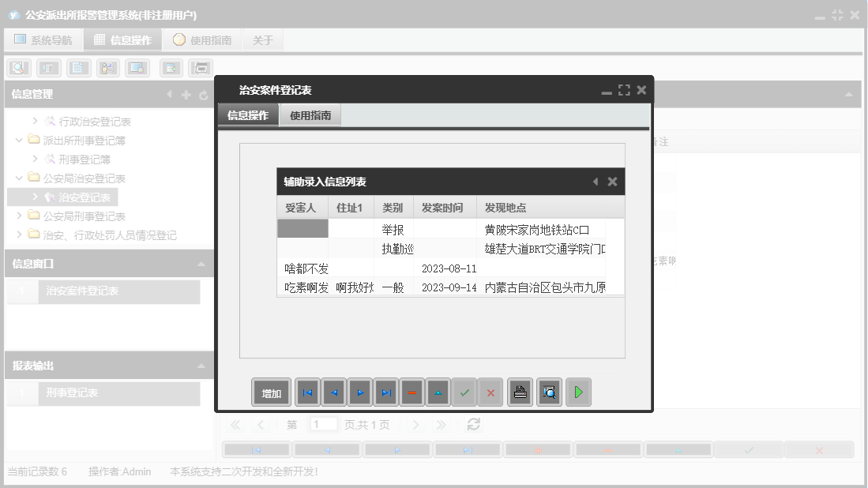The height and width of the screenshot is (488, 868).
Task: Expand the 公安局刑事登记表 folder
Action: click(20, 216)
